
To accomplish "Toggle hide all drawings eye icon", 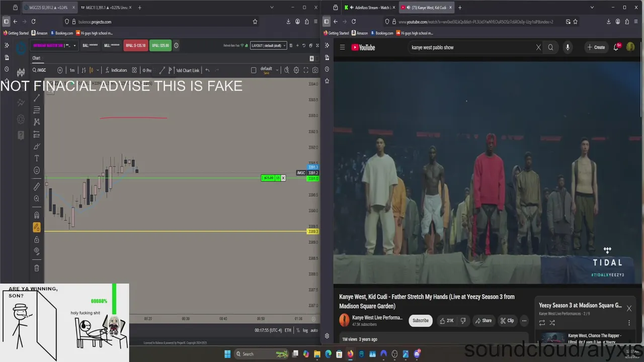I will pyautogui.click(x=37, y=251).
